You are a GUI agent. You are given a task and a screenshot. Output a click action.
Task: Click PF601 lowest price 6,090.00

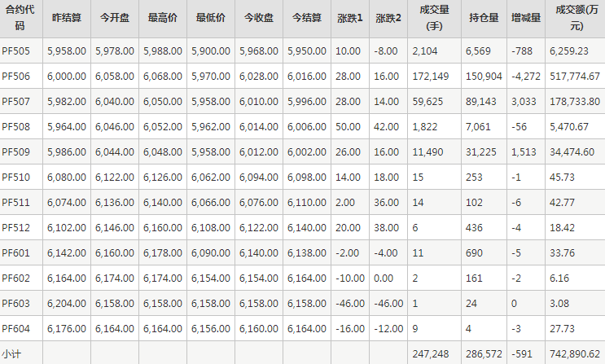tap(211, 252)
